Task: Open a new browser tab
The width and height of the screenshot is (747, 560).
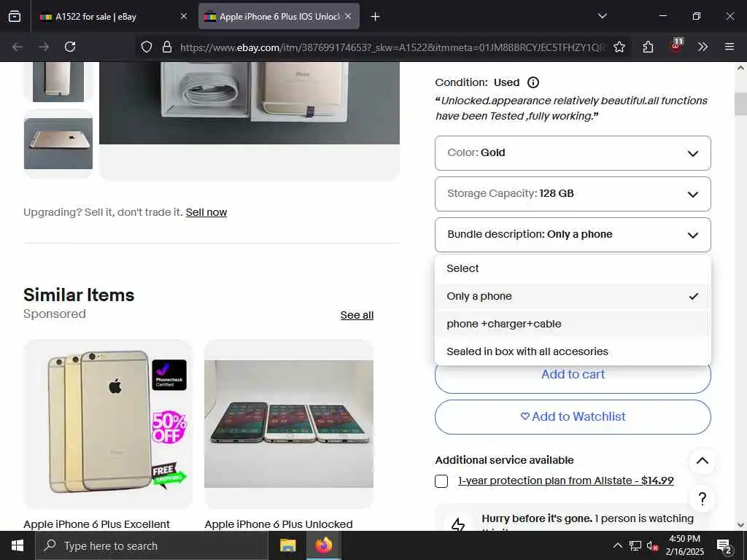Action: tap(376, 17)
